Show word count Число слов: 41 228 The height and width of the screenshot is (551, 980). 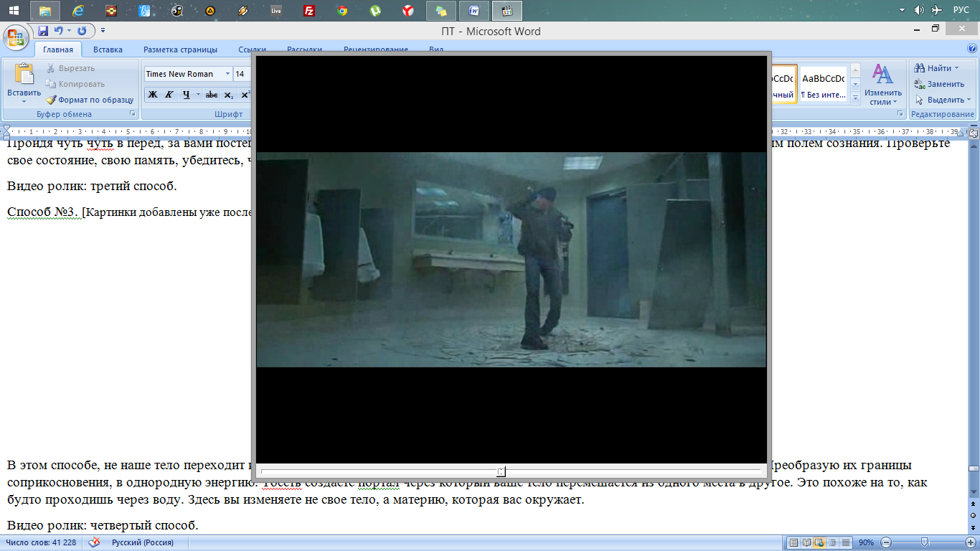(41, 542)
